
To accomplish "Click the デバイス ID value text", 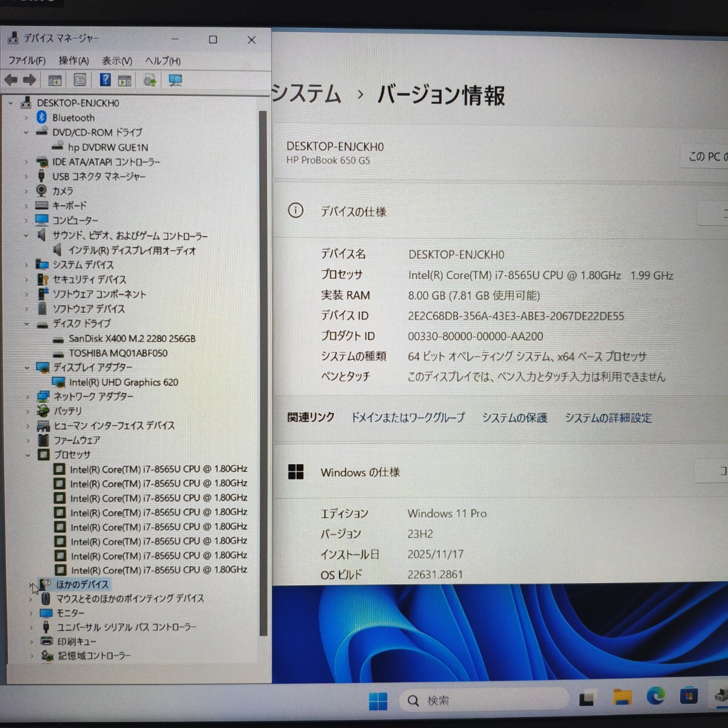I will click(516, 316).
